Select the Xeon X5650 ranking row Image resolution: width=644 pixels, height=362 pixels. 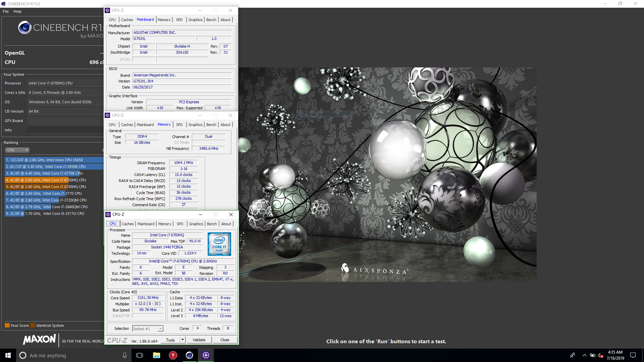click(54, 160)
